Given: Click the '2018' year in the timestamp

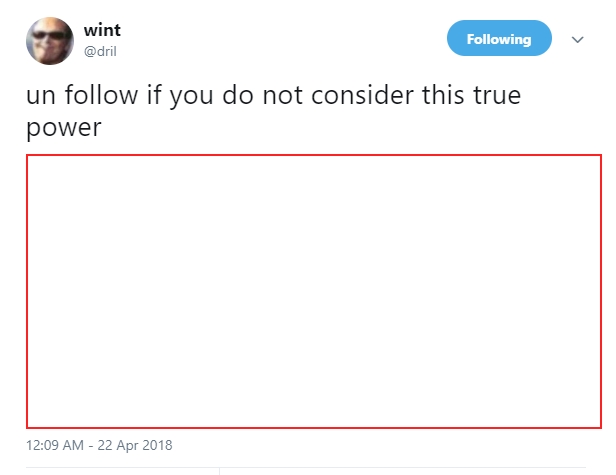Looking at the screenshot, I should pyautogui.click(x=157, y=445).
